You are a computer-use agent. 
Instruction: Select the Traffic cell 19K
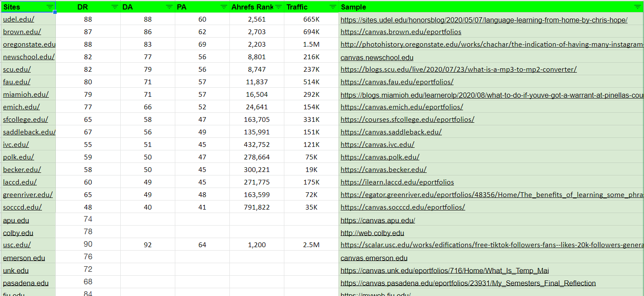(x=312, y=170)
